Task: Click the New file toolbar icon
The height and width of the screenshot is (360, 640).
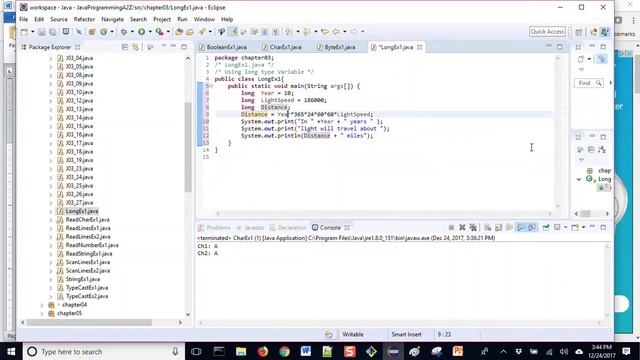Action: coord(24,32)
